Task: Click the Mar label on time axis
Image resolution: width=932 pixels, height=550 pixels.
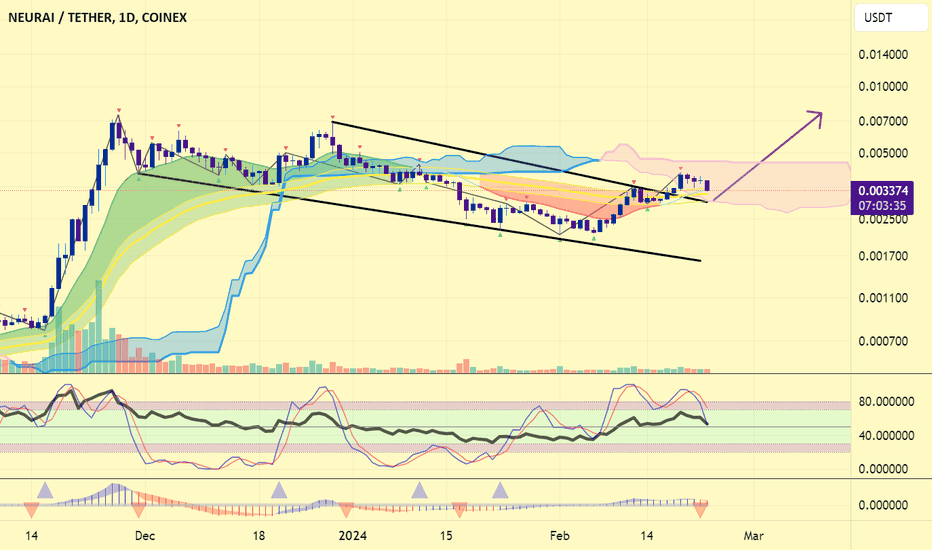Action: [x=753, y=536]
